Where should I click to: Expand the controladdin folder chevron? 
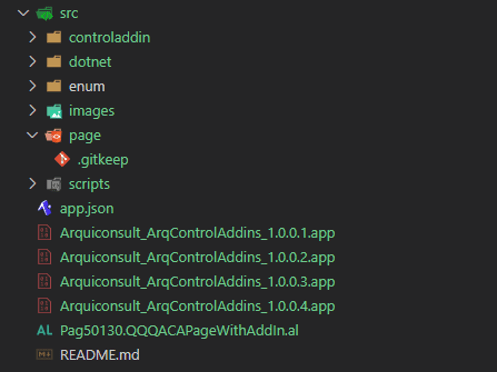(x=32, y=37)
